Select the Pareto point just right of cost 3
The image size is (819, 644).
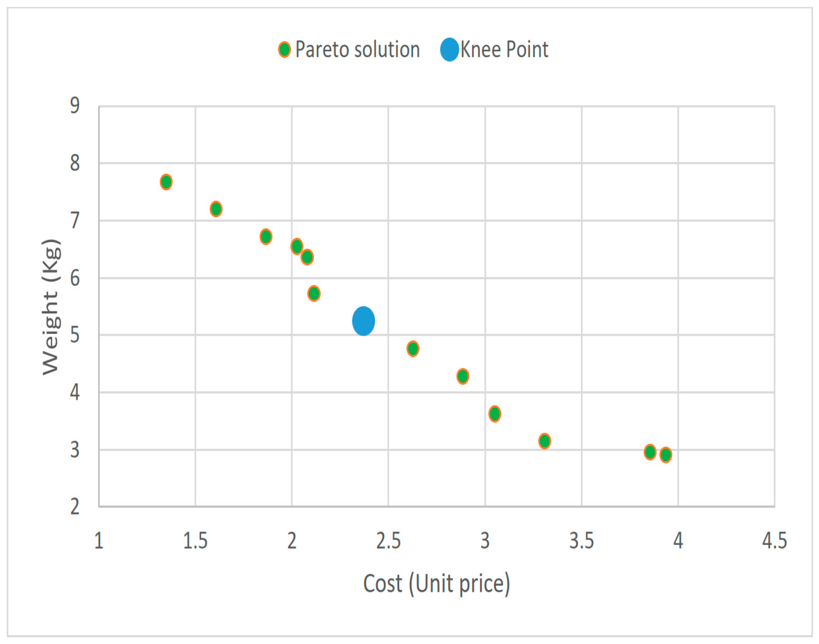click(495, 414)
